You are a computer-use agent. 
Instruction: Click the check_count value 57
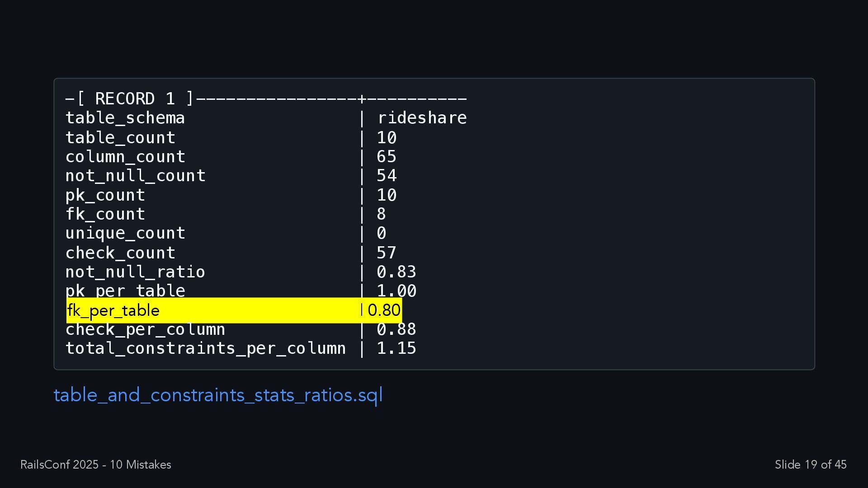point(387,253)
